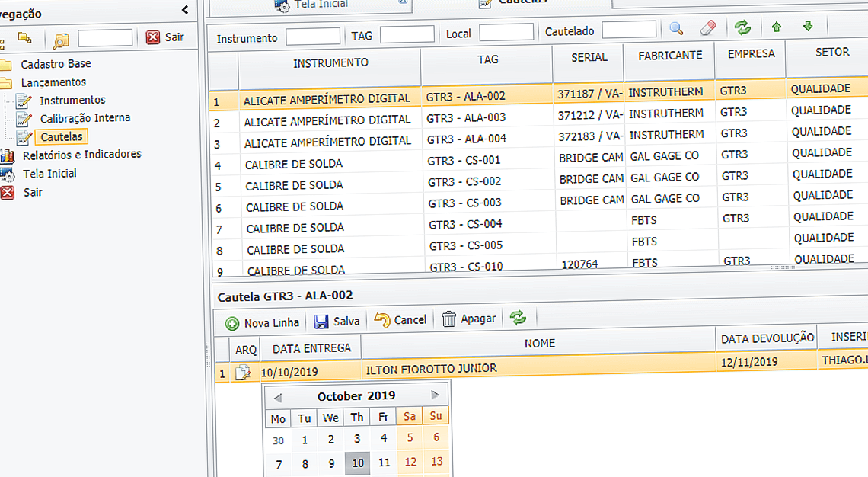Click the magnifier search icon in filter toolbar
The image size is (868, 477).
(676, 27)
